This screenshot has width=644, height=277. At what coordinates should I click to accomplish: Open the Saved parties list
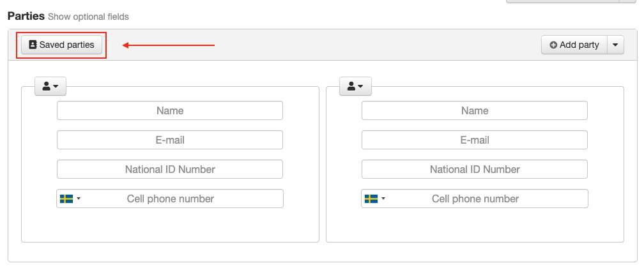point(61,45)
